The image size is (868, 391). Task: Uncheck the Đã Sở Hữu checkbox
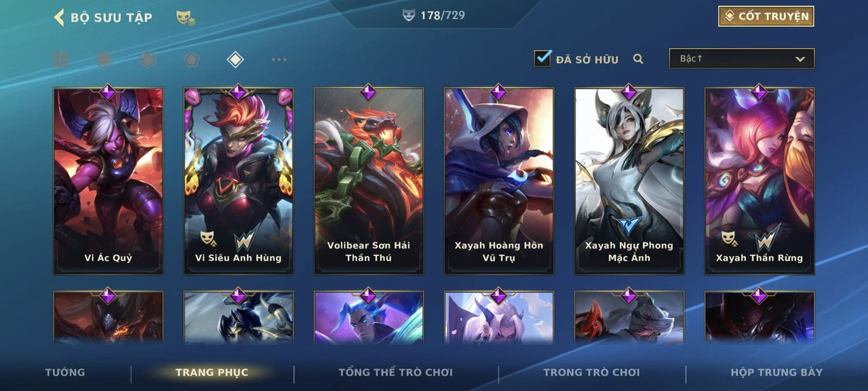(x=542, y=58)
